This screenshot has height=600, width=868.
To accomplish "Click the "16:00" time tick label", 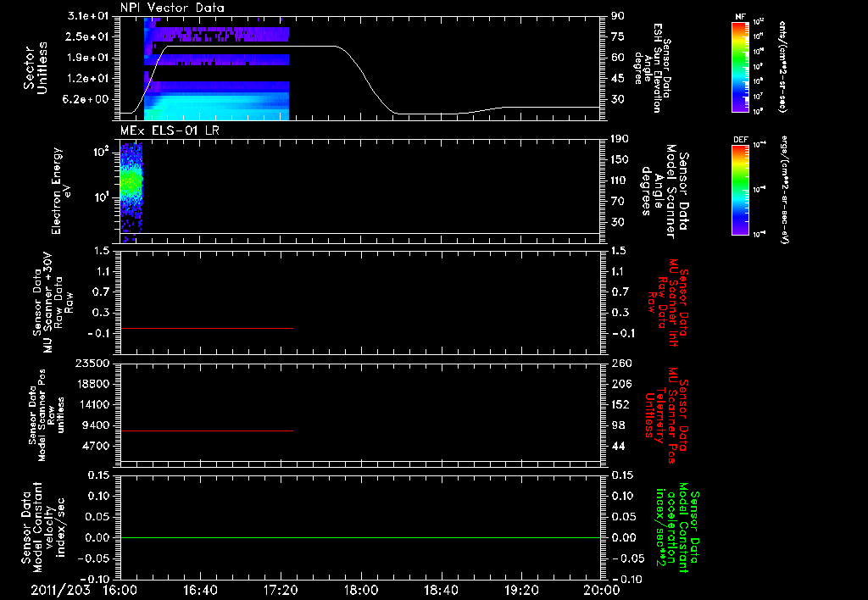I will tap(120, 590).
